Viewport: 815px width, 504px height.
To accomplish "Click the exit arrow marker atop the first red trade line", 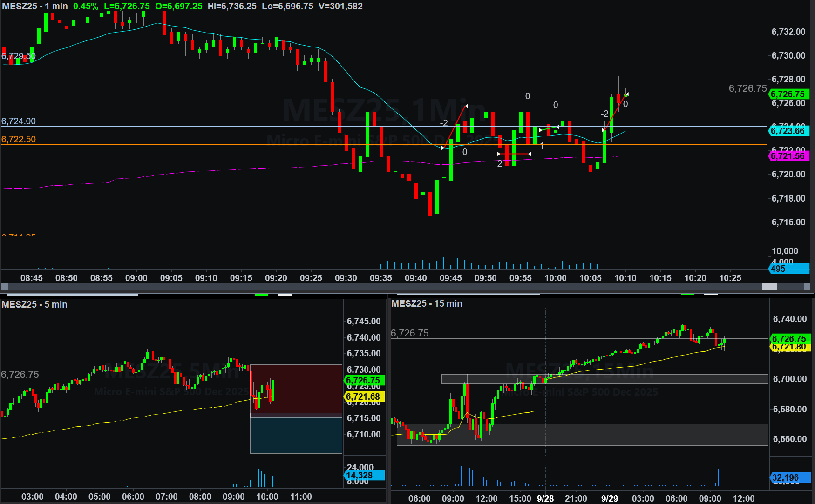I will tap(466, 106).
